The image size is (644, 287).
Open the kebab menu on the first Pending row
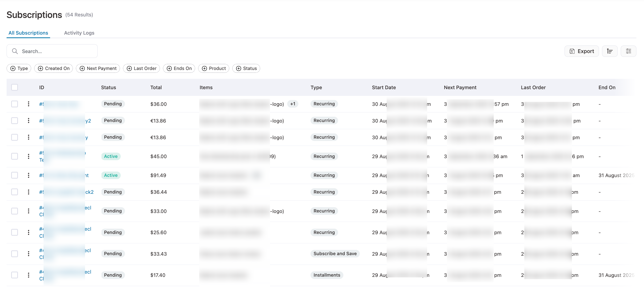(29, 104)
